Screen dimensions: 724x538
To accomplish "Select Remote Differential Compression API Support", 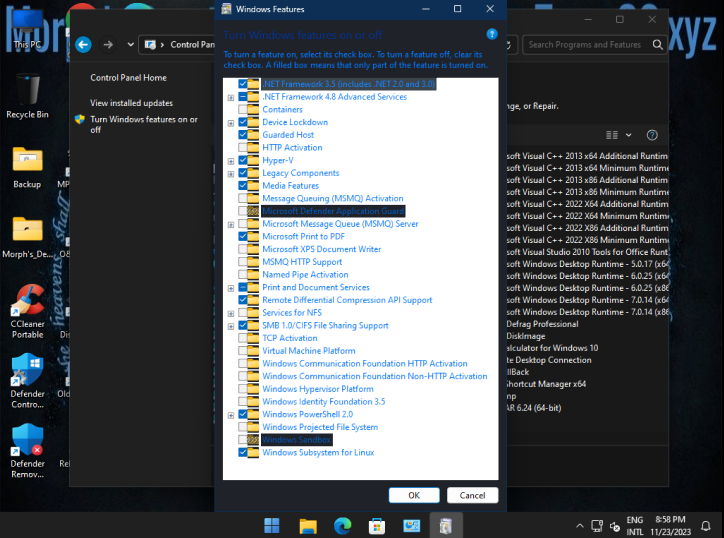I will pyautogui.click(x=347, y=300).
